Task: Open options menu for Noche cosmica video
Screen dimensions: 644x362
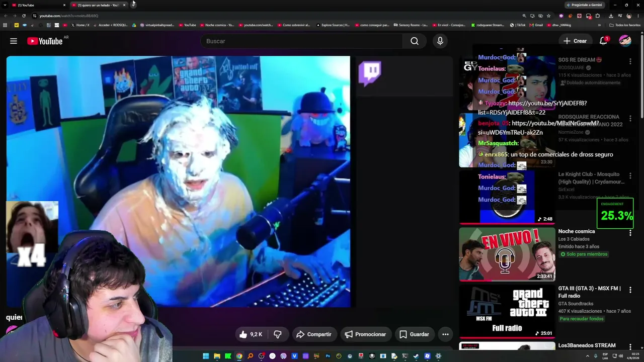Action: click(x=630, y=233)
